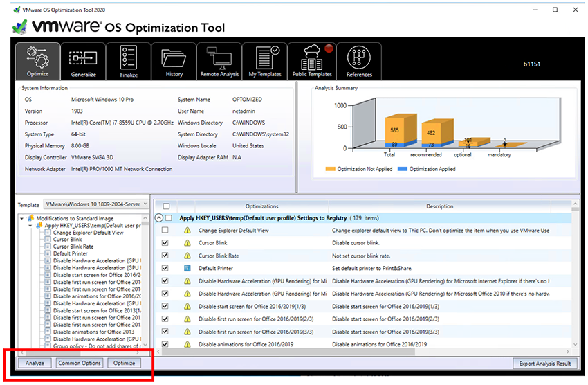Screen dimensions: 588x385
Task: Click 'Not set cursor blink rate.' description
Action: [x=360, y=256]
